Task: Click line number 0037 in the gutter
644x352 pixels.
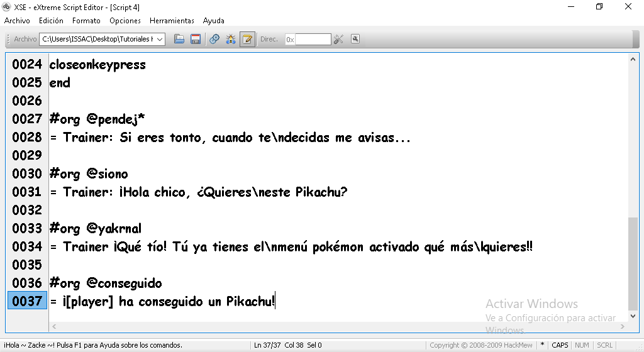Action: (x=27, y=301)
